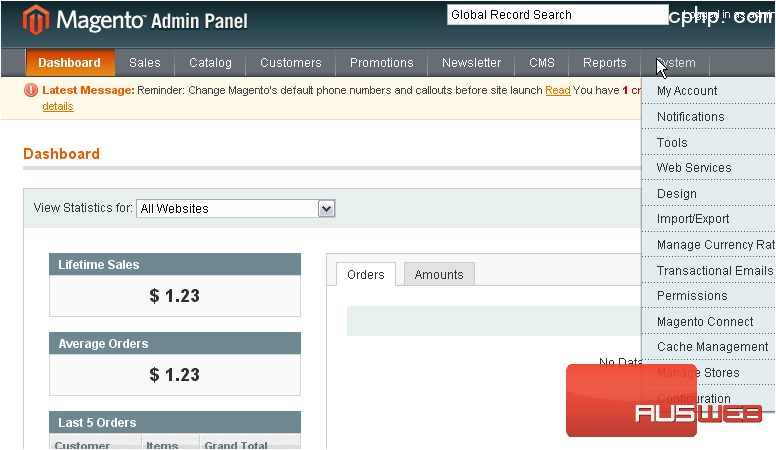Viewport: 776px width, 450px height.
Task: Select Design in System menu
Action: click(x=709, y=193)
